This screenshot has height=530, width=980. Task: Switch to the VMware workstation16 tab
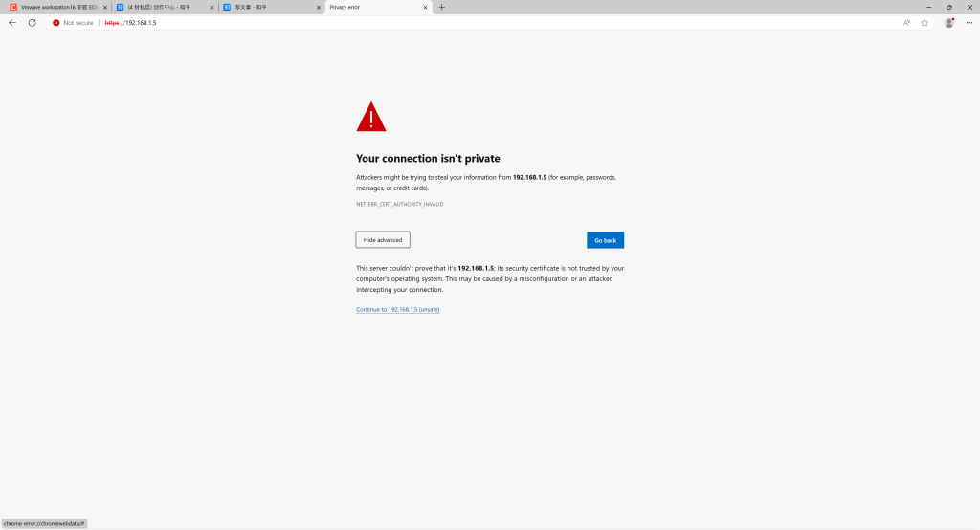[x=57, y=7]
